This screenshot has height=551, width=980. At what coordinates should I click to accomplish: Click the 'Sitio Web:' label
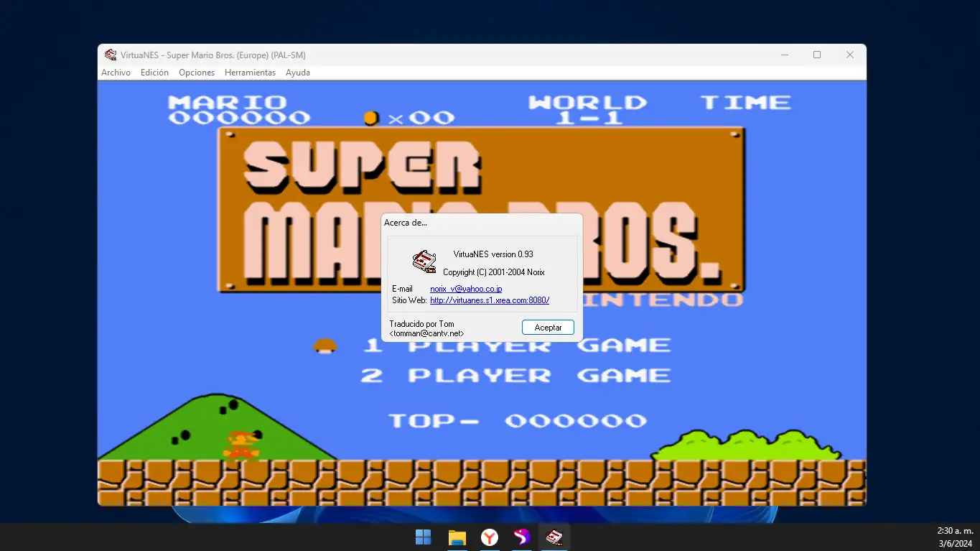click(x=409, y=300)
